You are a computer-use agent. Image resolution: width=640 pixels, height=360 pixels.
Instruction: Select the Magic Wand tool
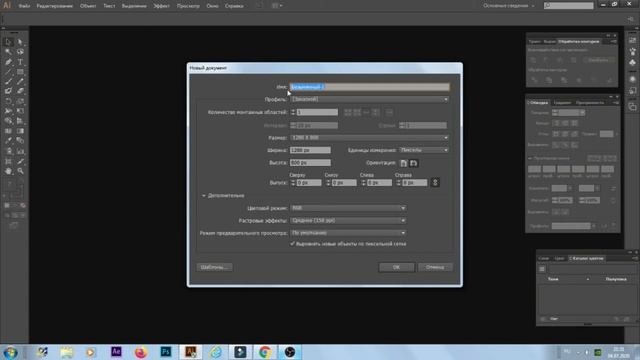pyautogui.click(x=8, y=52)
